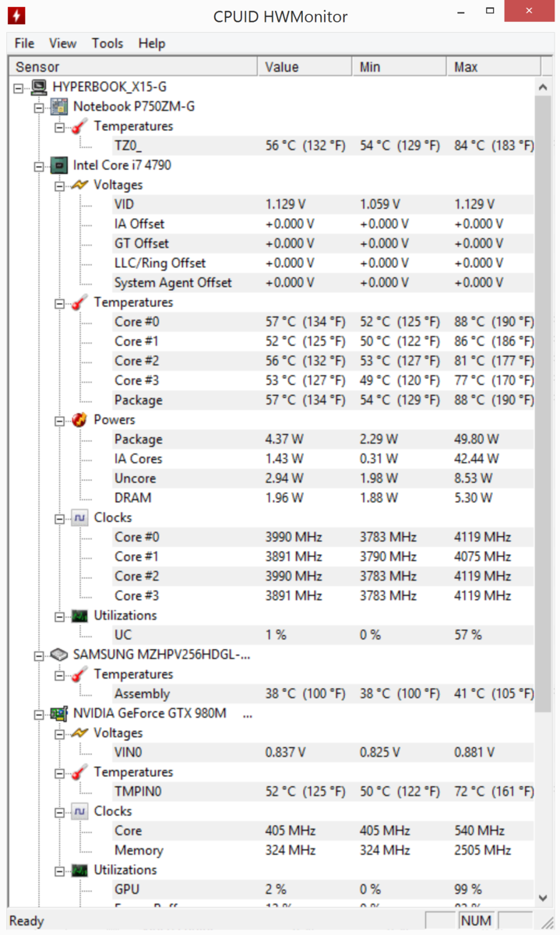Screen dimensions: 560x935
Task: Collapse the Powers section
Action: (x=59, y=420)
